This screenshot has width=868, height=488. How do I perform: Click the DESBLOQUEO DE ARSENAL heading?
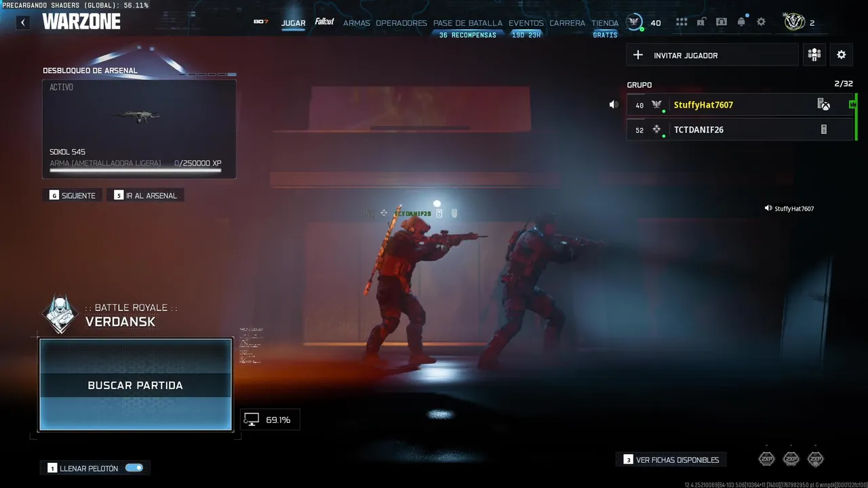click(90, 70)
